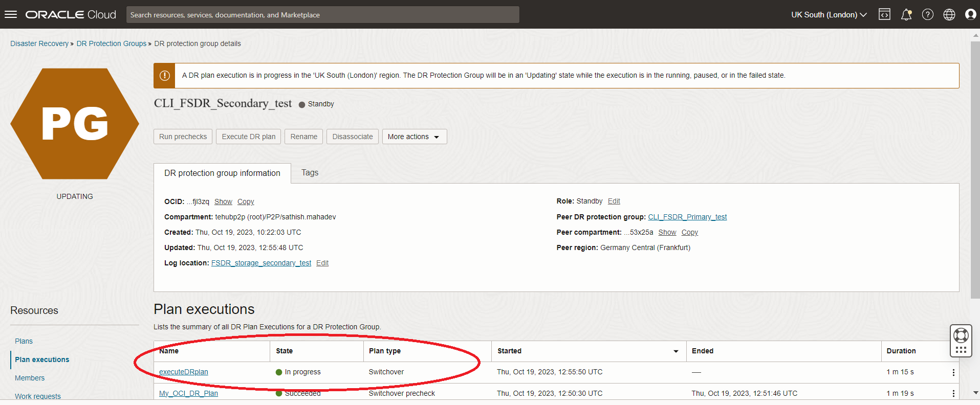The image size is (980, 405).
Task: Click the Rename button
Action: point(303,137)
